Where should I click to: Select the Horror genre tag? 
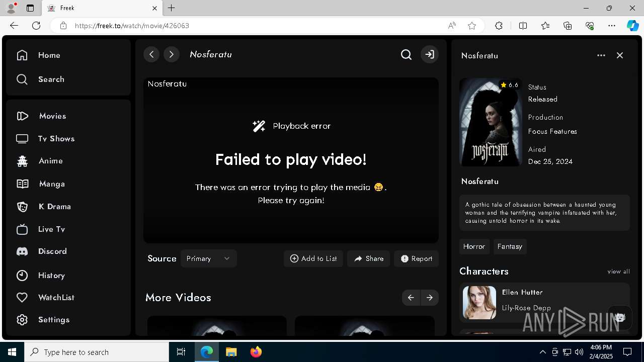474,246
